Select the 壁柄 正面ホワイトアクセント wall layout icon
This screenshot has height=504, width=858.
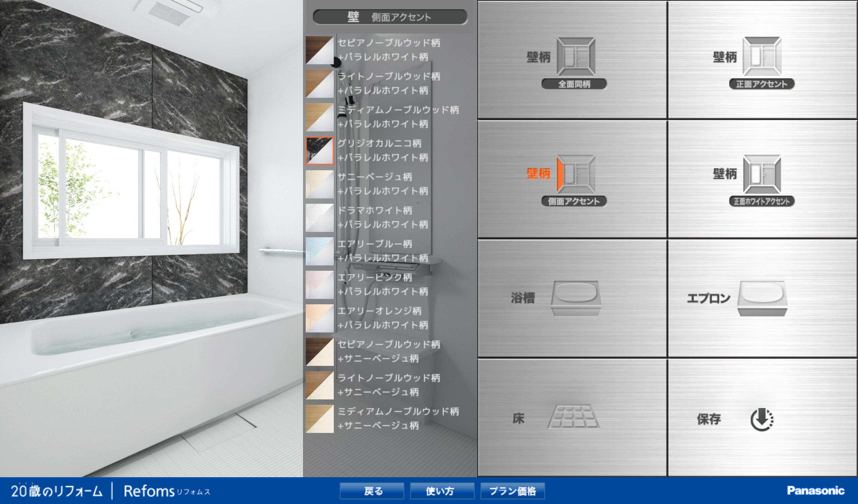(762, 174)
